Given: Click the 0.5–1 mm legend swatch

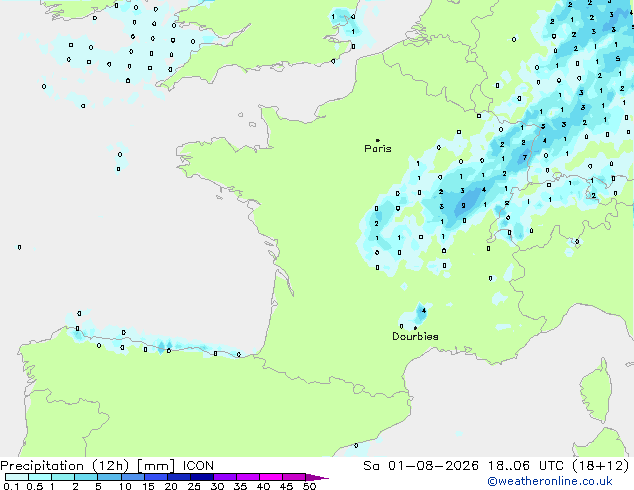Looking at the screenshot, I should [40, 477].
